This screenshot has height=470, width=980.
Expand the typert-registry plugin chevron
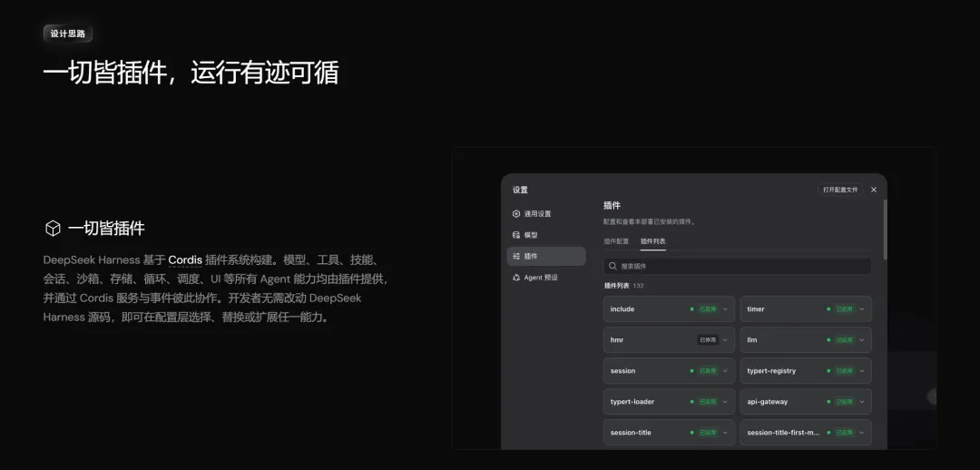[x=862, y=370]
